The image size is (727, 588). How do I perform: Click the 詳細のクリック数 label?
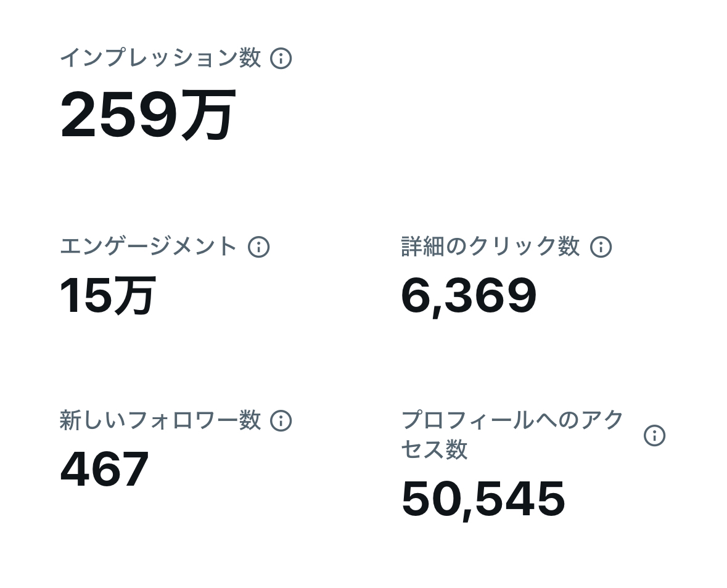[490, 247]
